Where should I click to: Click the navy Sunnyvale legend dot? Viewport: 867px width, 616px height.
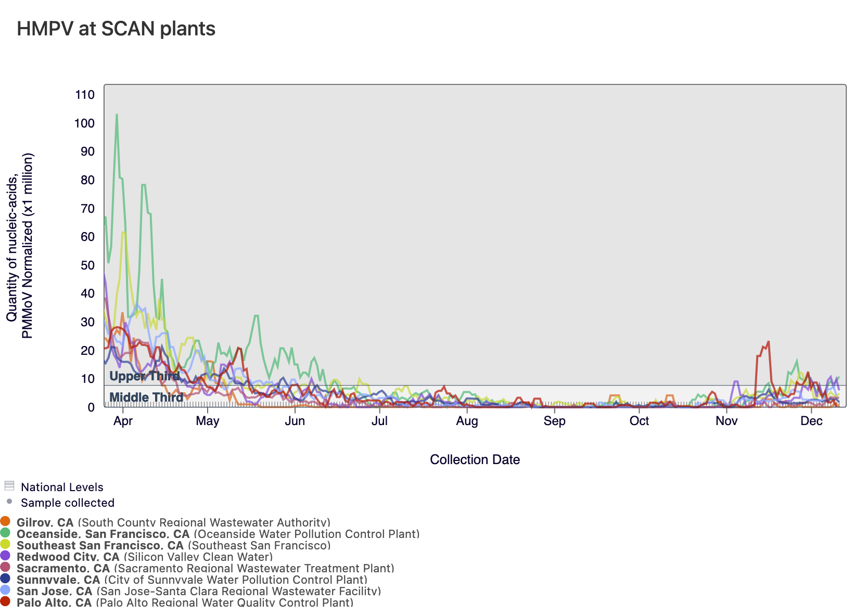click(5, 579)
